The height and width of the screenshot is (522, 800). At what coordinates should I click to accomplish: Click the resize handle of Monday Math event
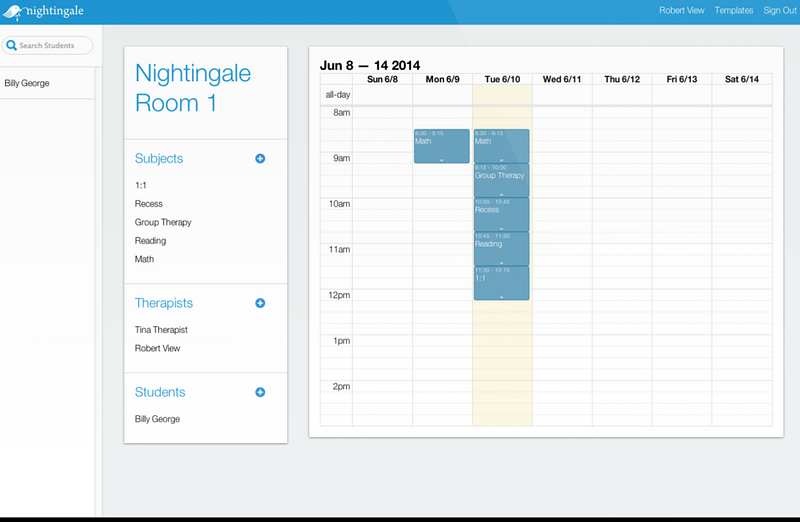(x=442, y=160)
